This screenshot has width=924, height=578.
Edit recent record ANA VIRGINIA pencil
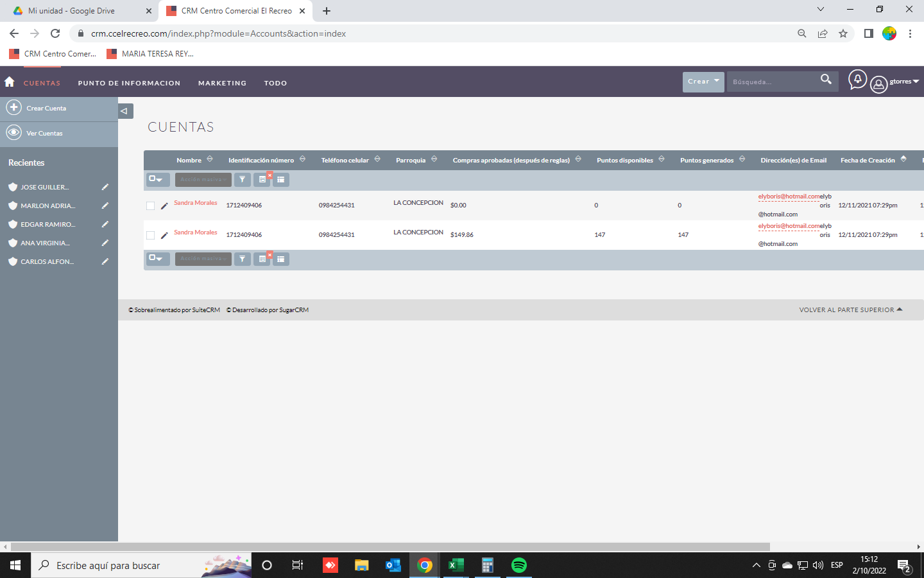(105, 243)
